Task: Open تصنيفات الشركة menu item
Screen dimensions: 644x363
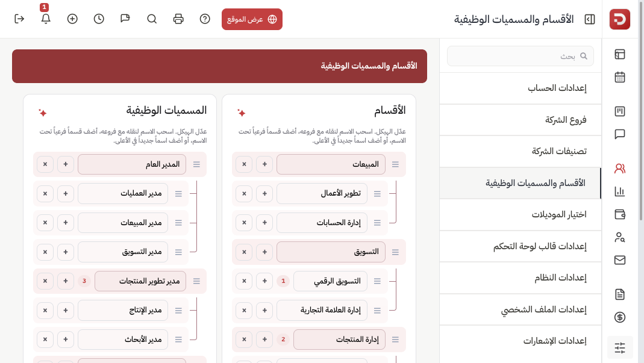Action: point(521,151)
